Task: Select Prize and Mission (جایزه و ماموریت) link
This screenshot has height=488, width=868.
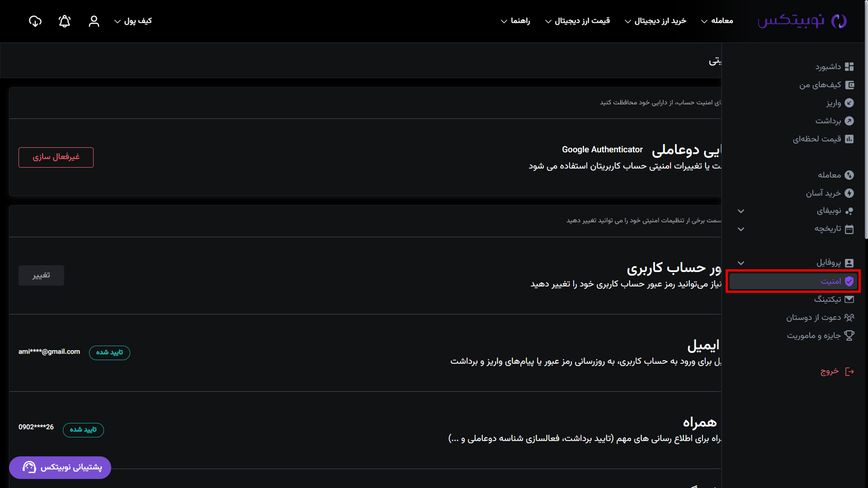Action: coord(814,336)
